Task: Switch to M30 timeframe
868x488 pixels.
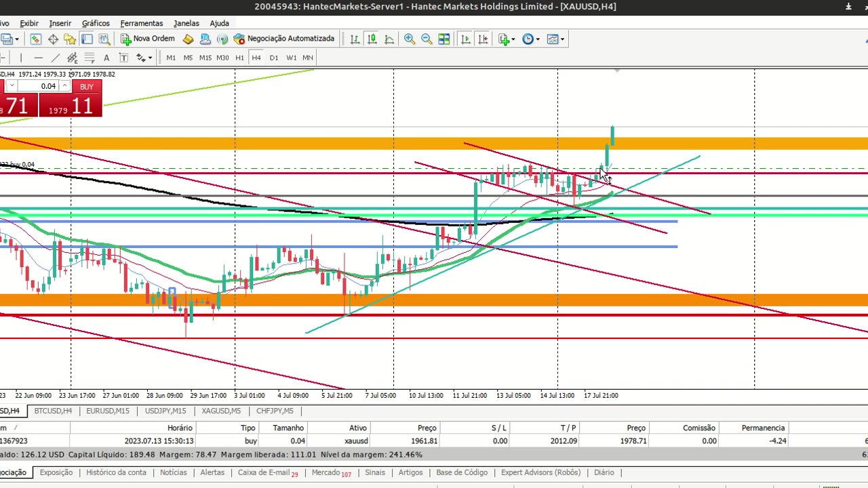Action: tap(222, 58)
